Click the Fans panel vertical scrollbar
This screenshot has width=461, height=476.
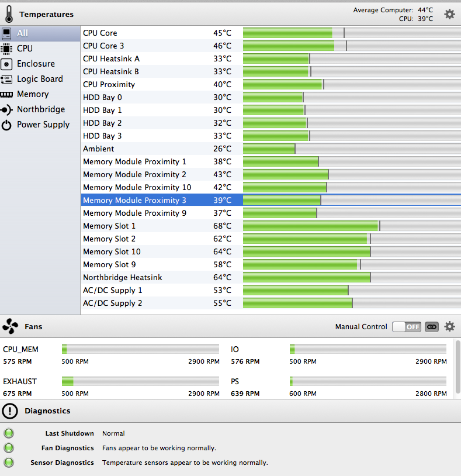tap(457, 367)
